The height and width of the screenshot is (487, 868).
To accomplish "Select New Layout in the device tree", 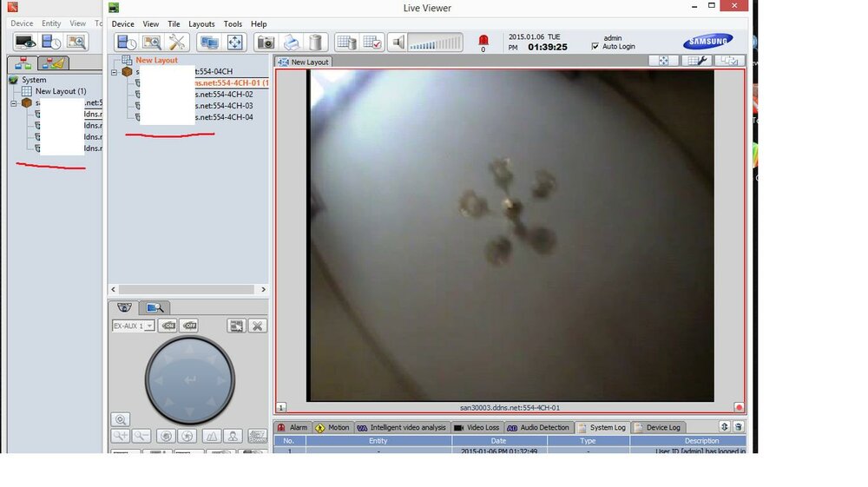I will coord(156,60).
